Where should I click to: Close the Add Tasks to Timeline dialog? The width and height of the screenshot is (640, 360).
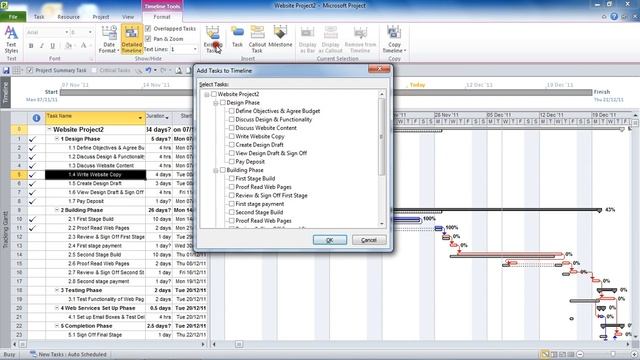coord(379,69)
